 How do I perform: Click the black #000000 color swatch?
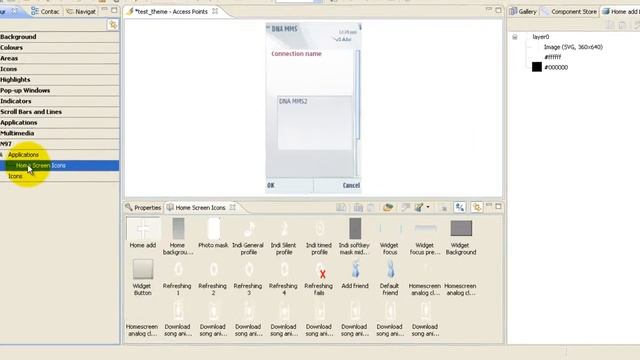(537, 67)
